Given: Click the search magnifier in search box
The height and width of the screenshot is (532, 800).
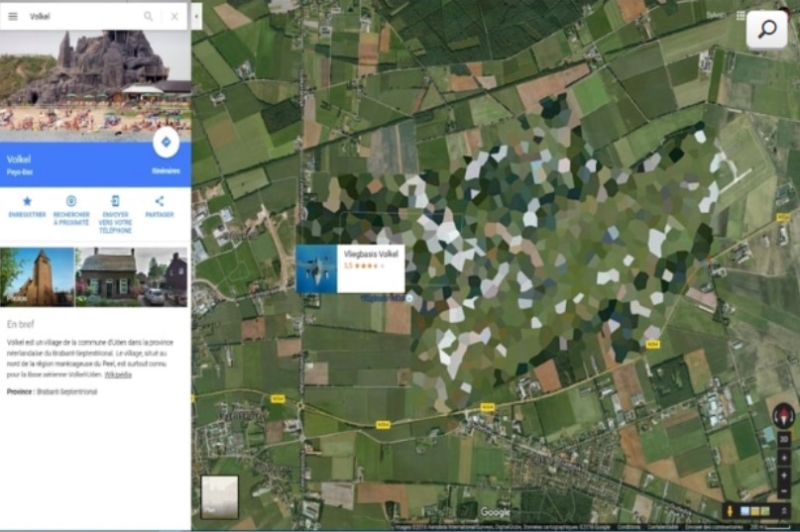Looking at the screenshot, I should coord(149,16).
